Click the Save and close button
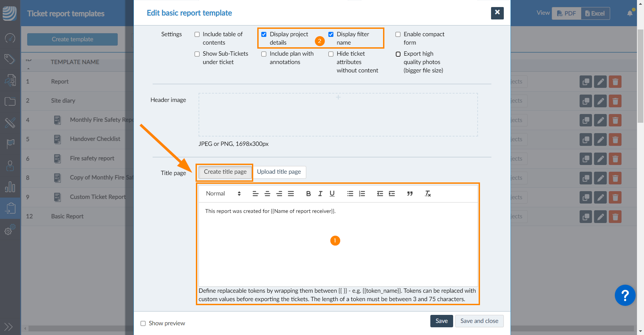The image size is (644, 335). [479, 321]
